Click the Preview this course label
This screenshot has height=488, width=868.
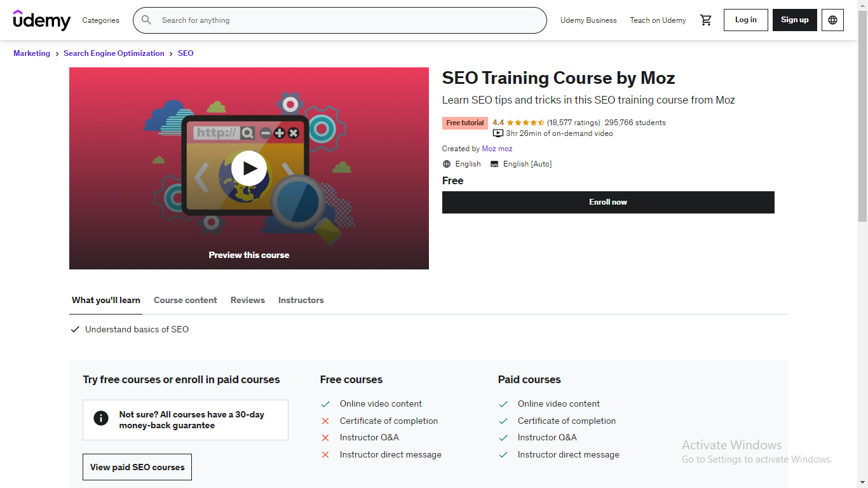pos(249,255)
